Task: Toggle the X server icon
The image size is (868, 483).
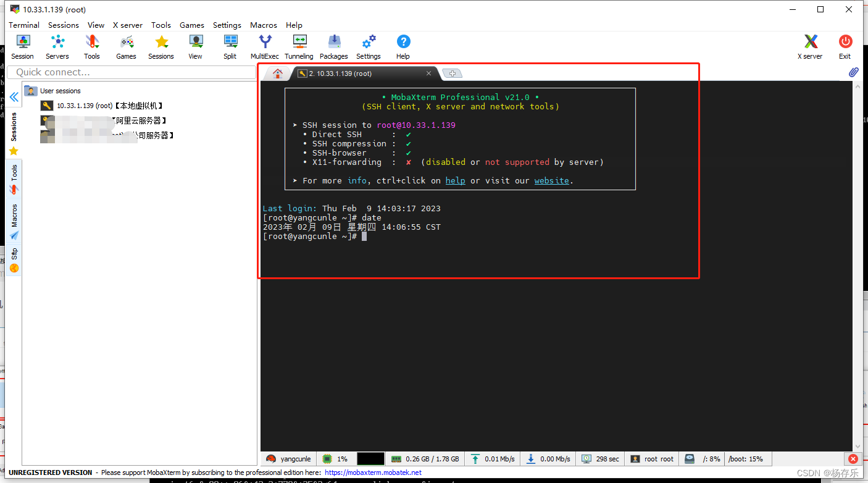Action: click(811, 47)
